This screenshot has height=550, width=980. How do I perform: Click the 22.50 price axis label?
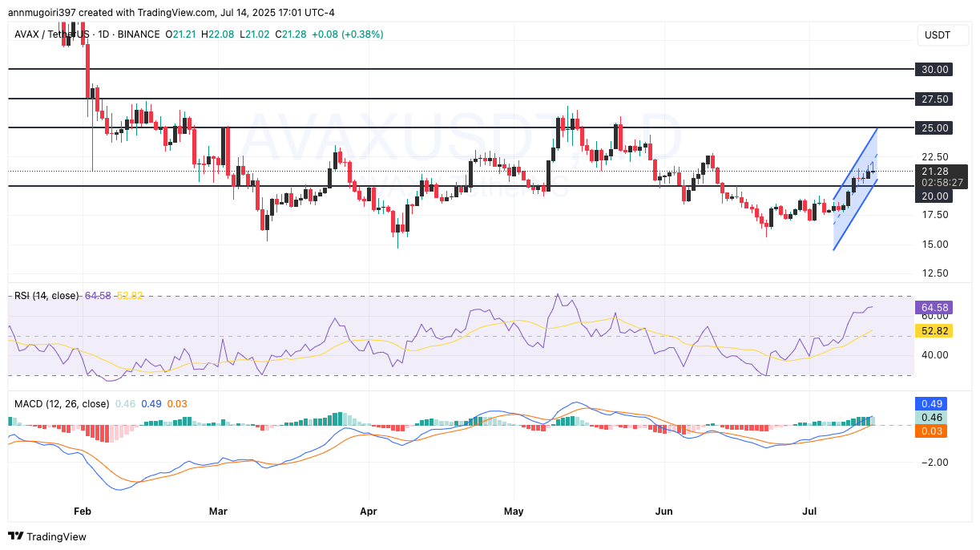(x=935, y=157)
